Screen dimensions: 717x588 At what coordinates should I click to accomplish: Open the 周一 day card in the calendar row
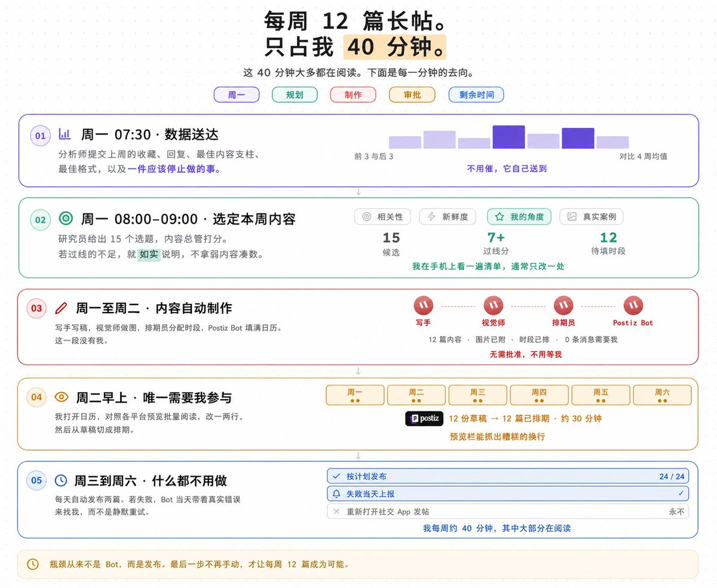(355, 395)
